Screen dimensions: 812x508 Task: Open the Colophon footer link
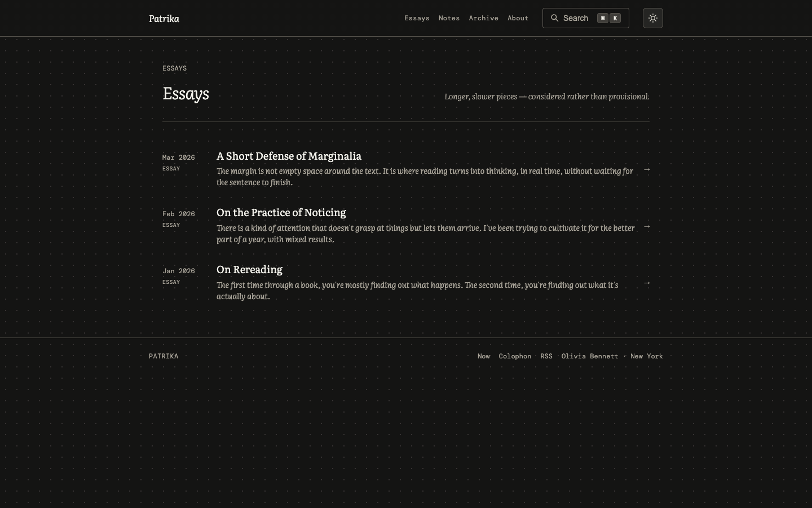(515, 356)
